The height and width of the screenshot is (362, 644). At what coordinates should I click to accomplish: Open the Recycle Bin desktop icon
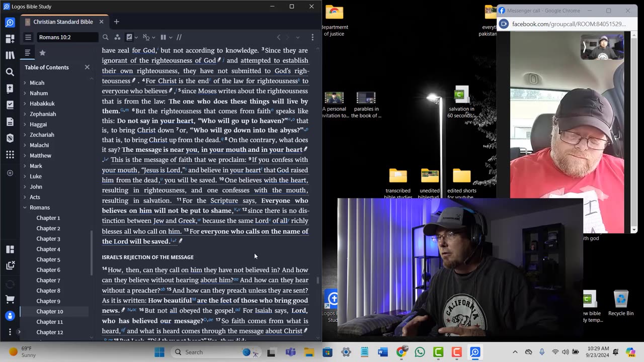click(x=621, y=303)
